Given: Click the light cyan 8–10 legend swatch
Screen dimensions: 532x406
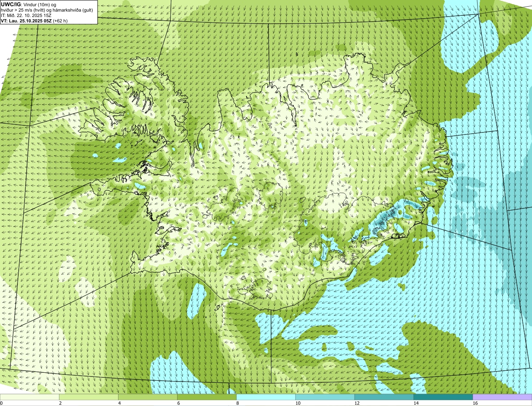Looking at the screenshot, I should [266, 397].
